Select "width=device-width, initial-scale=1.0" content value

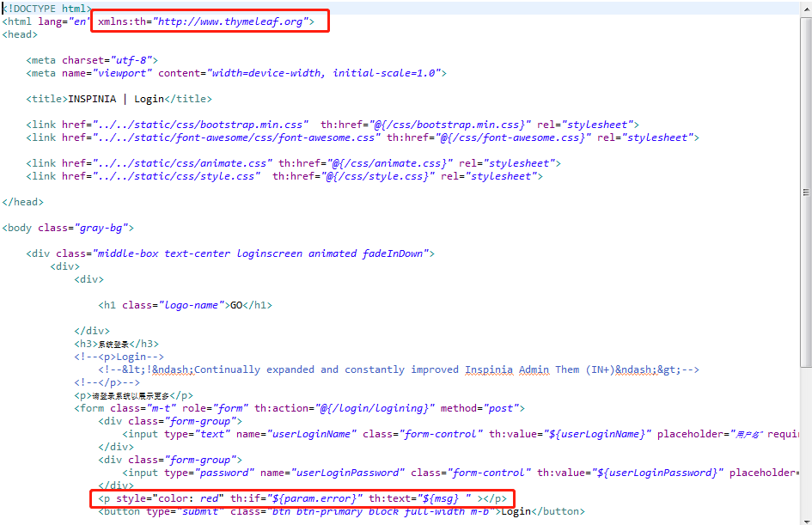[324, 73]
